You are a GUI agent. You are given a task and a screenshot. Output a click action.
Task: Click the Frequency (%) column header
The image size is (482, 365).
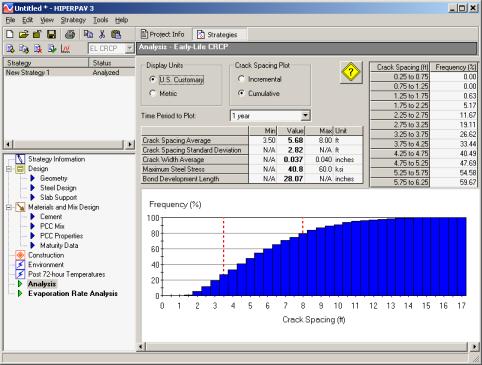point(454,67)
